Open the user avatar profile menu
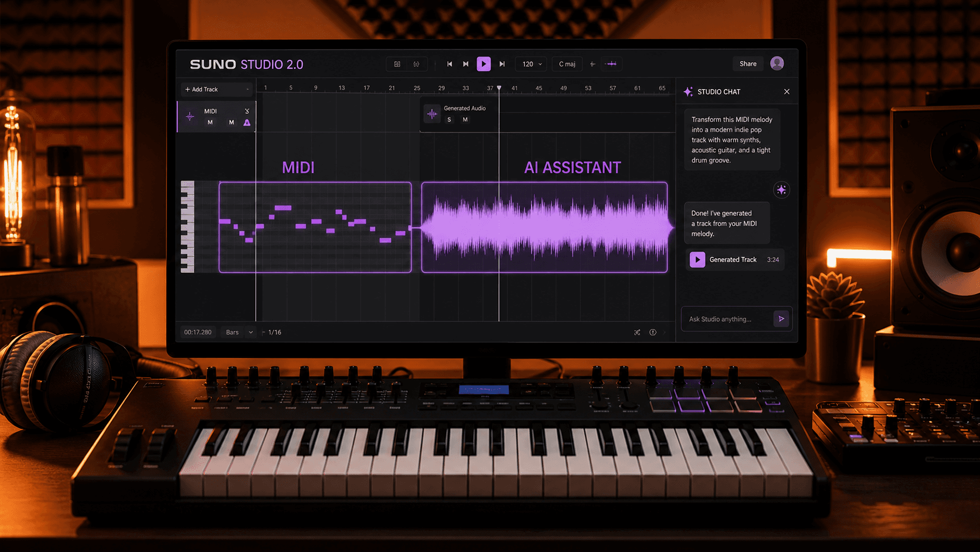Viewport: 980px width, 552px height. 777,63
